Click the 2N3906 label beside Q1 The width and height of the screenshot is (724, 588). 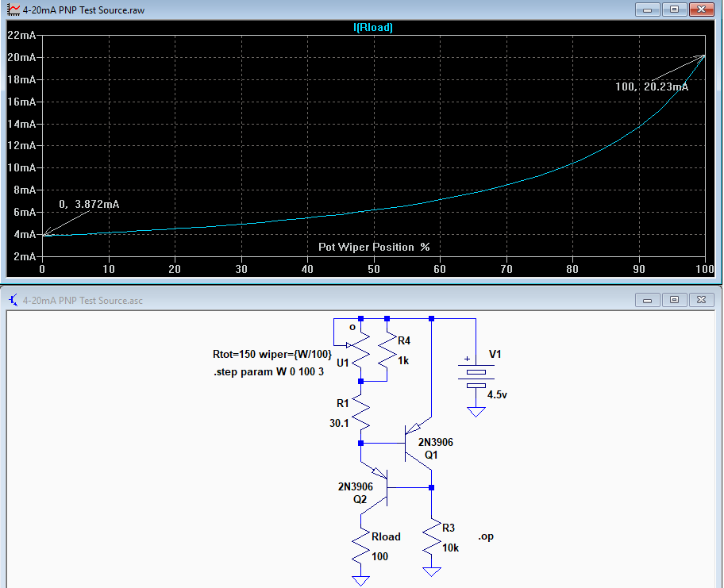(435, 442)
